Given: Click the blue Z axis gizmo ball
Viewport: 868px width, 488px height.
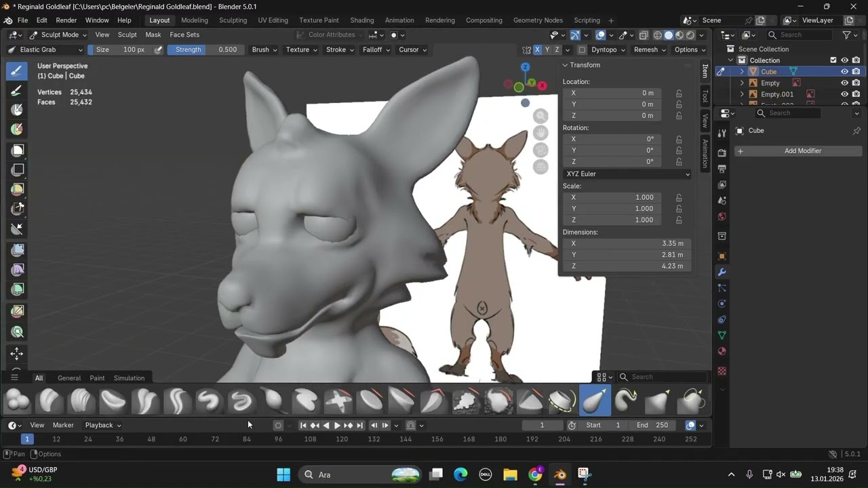Looking at the screenshot, I should coord(525,67).
